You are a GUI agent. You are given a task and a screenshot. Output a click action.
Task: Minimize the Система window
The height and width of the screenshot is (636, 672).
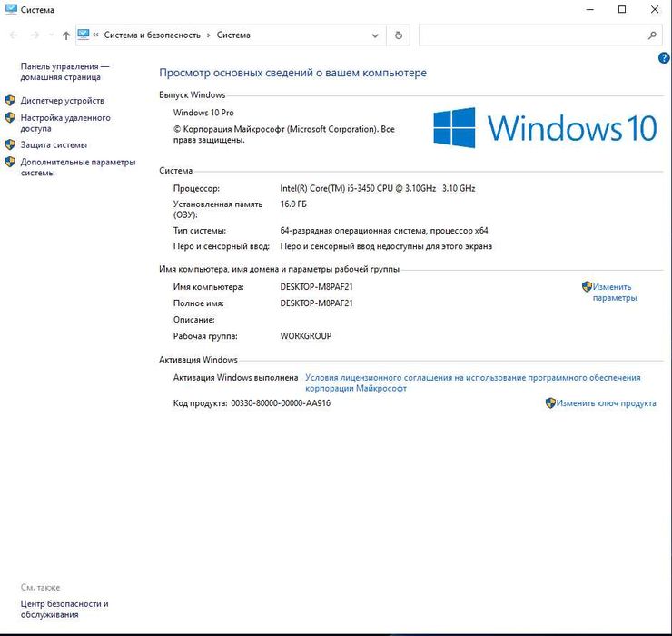click(x=589, y=9)
